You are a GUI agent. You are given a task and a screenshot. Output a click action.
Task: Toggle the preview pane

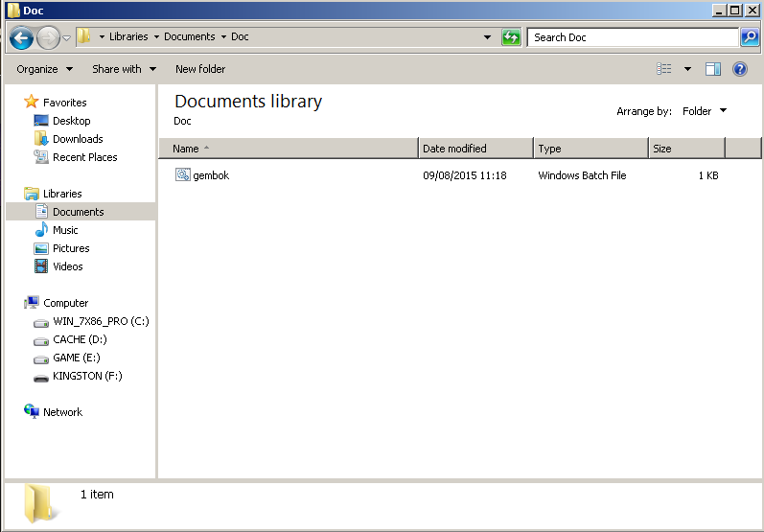pos(713,69)
